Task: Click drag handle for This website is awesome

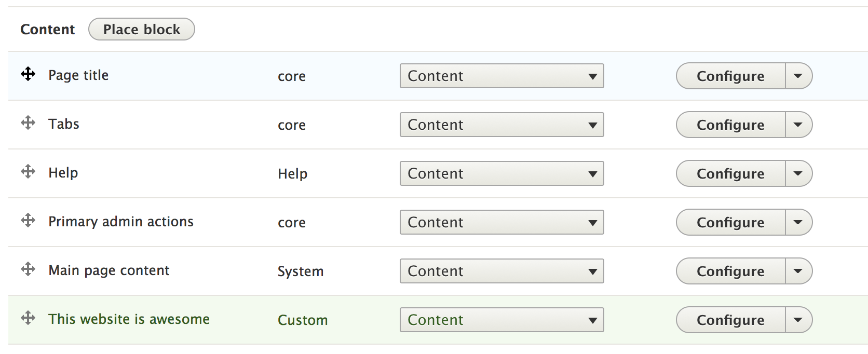Action: pyautogui.click(x=28, y=318)
